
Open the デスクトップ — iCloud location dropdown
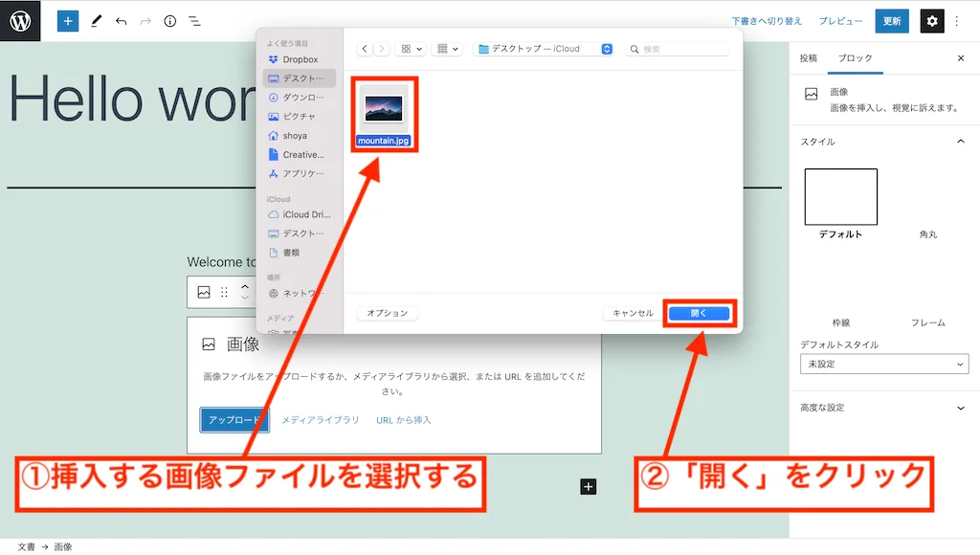(543, 48)
